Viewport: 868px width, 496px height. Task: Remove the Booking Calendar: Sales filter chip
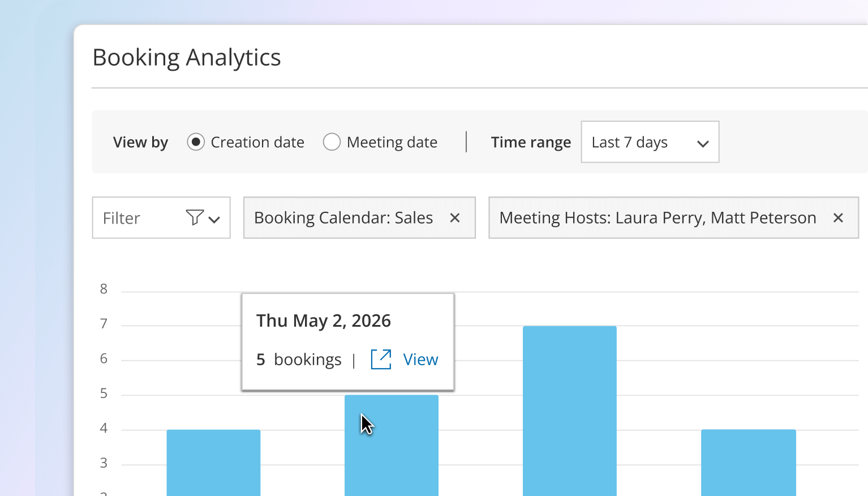click(x=455, y=217)
